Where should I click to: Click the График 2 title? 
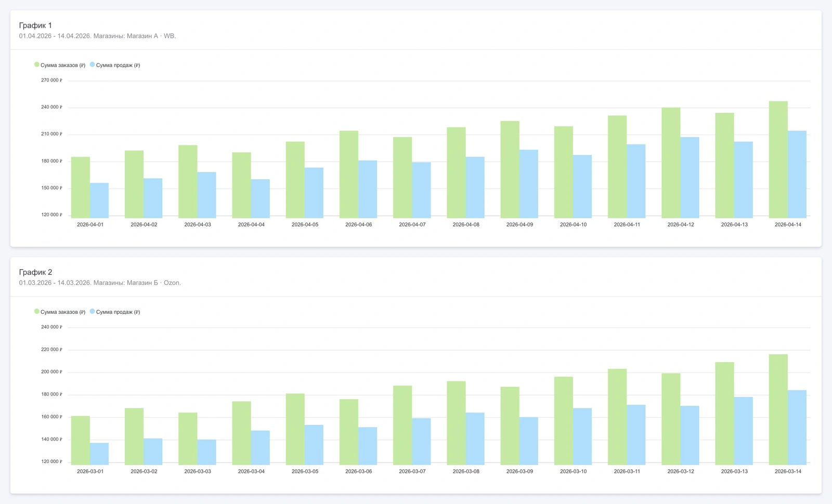[35, 272]
